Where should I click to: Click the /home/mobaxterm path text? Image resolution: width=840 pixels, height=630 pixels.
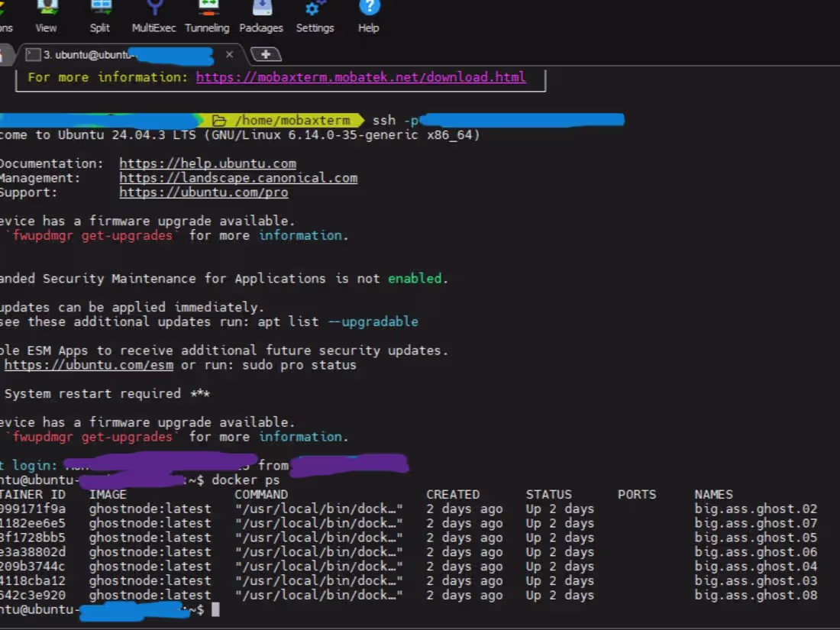[x=292, y=121]
